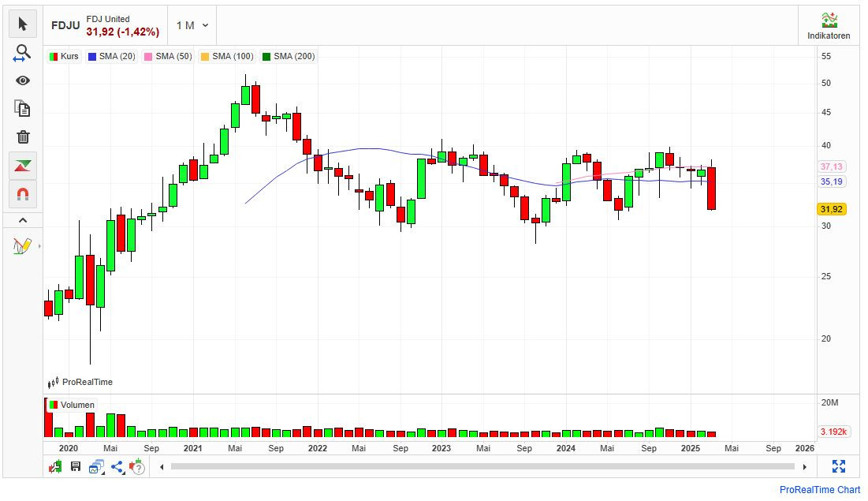The image size is (868, 501).
Task: Click scroll right arrow of timeline
Action: 804,467
